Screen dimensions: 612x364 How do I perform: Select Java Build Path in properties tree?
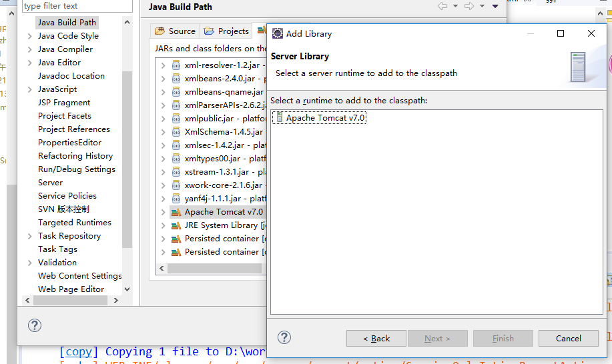[x=67, y=23]
